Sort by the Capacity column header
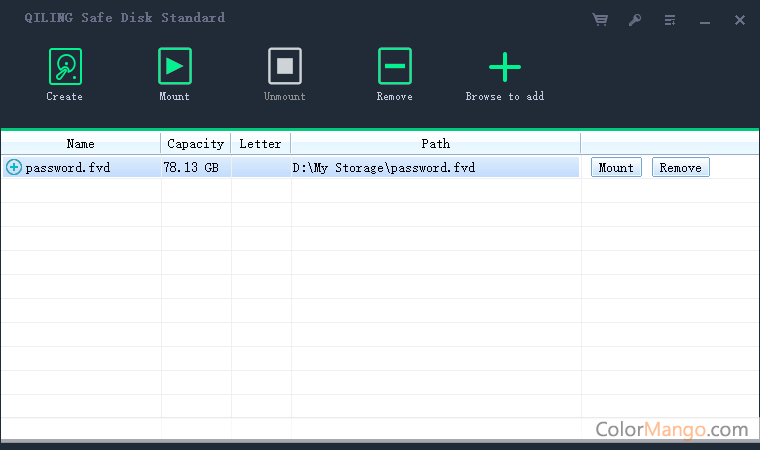 [x=196, y=144]
